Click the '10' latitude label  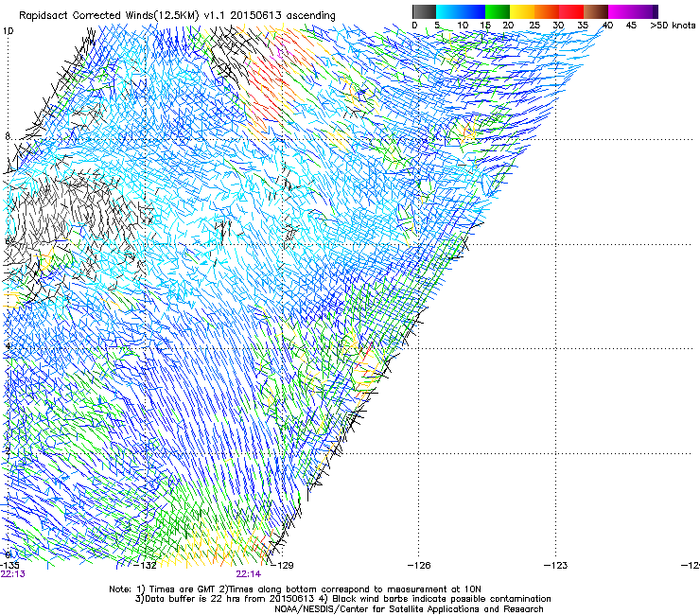[9, 31]
